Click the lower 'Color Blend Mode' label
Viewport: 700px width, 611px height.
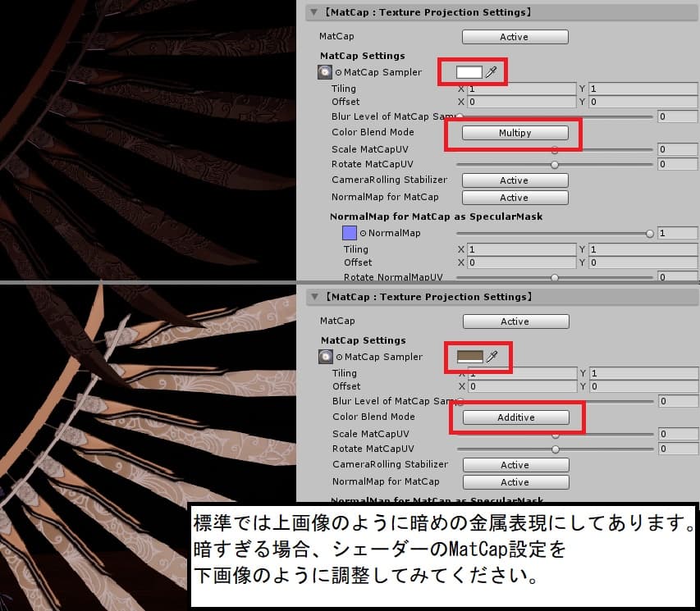tap(373, 417)
